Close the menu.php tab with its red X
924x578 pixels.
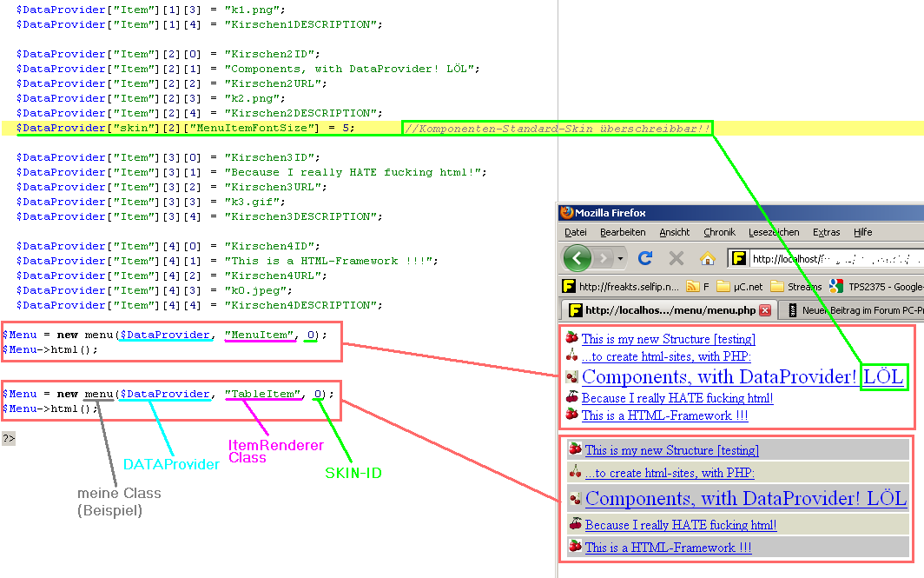point(765,310)
